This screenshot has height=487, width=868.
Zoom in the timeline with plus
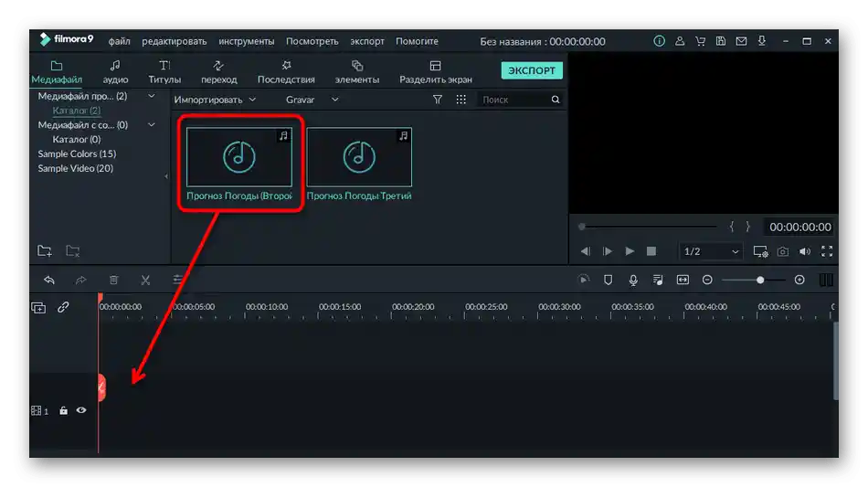(x=799, y=280)
